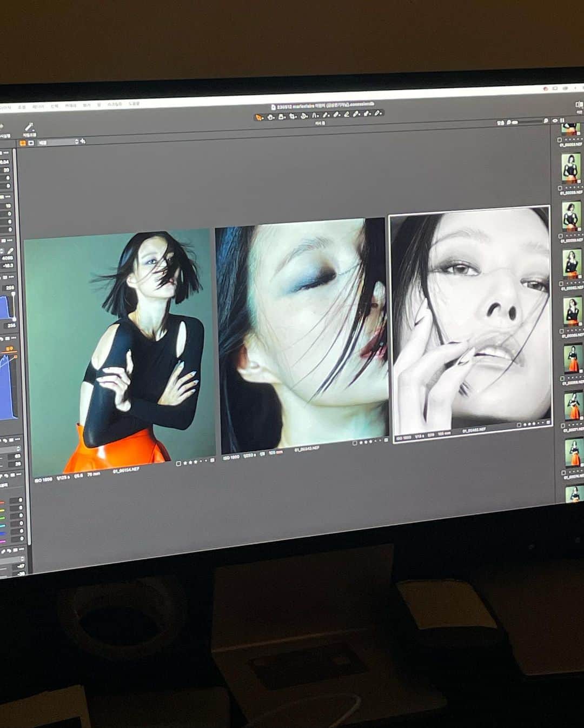This screenshot has height=728, width=584.
Task: Toggle color tag box on 01_00483.NEF
Action: [519, 425]
